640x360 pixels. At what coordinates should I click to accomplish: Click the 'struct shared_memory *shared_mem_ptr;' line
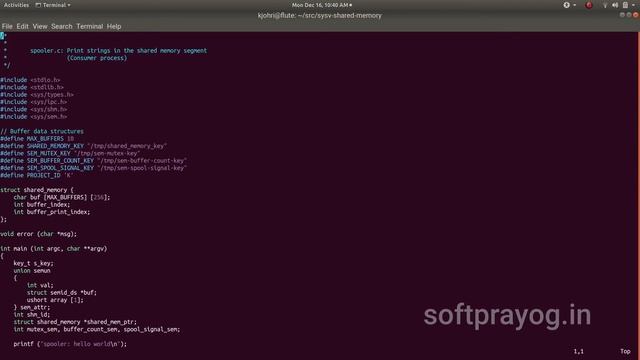coord(75,322)
